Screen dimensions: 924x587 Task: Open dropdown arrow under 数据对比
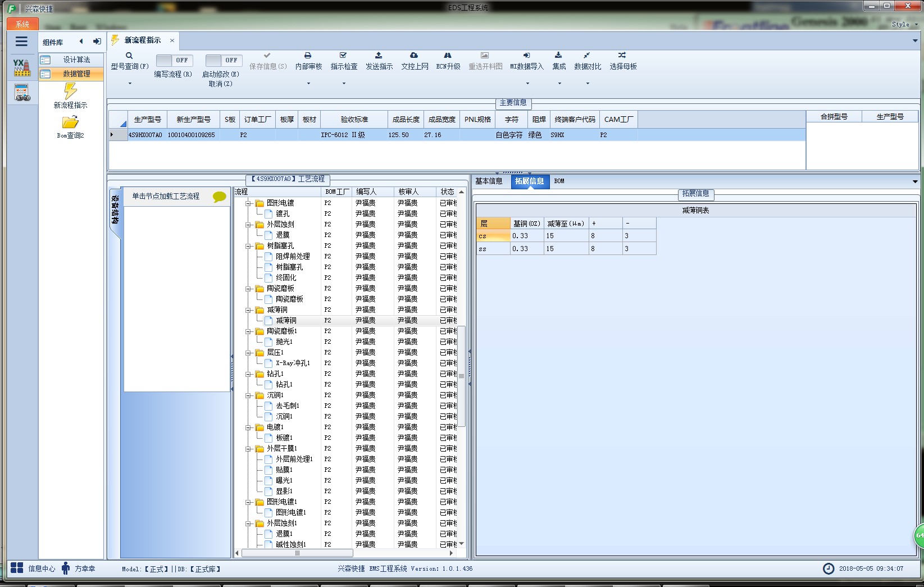[588, 84]
